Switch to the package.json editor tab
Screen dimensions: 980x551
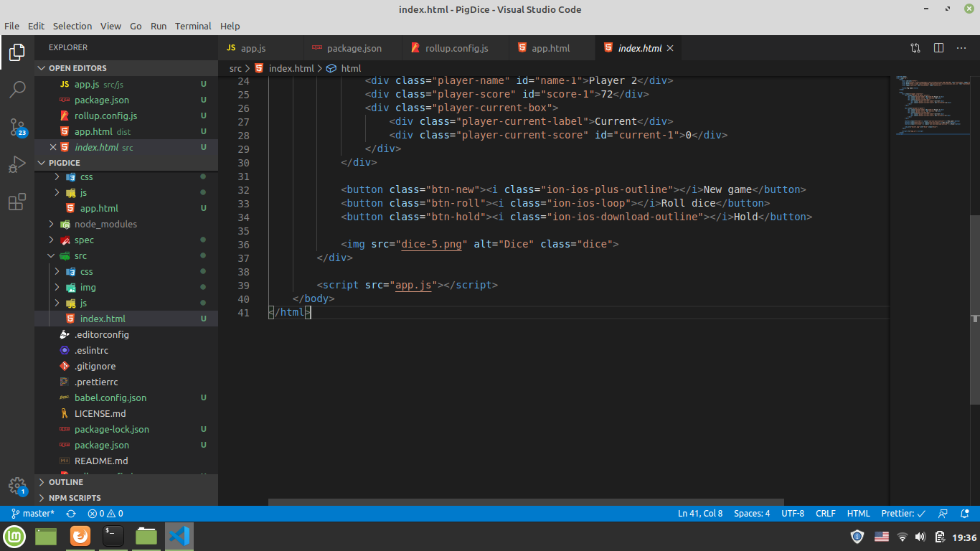(354, 48)
